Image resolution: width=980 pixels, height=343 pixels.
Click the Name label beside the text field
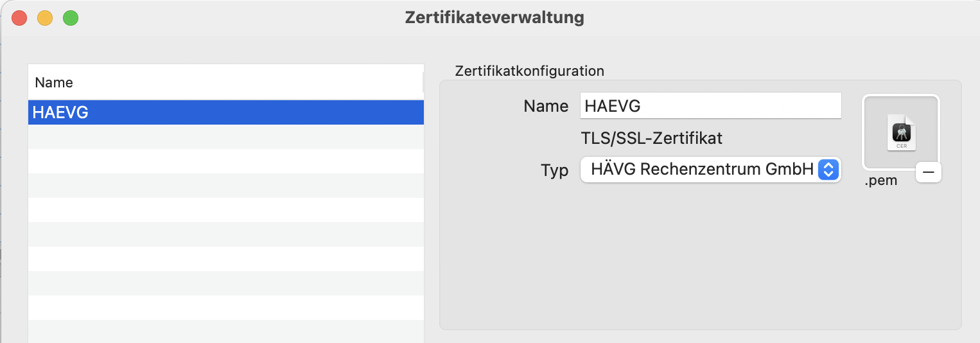click(546, 106)
